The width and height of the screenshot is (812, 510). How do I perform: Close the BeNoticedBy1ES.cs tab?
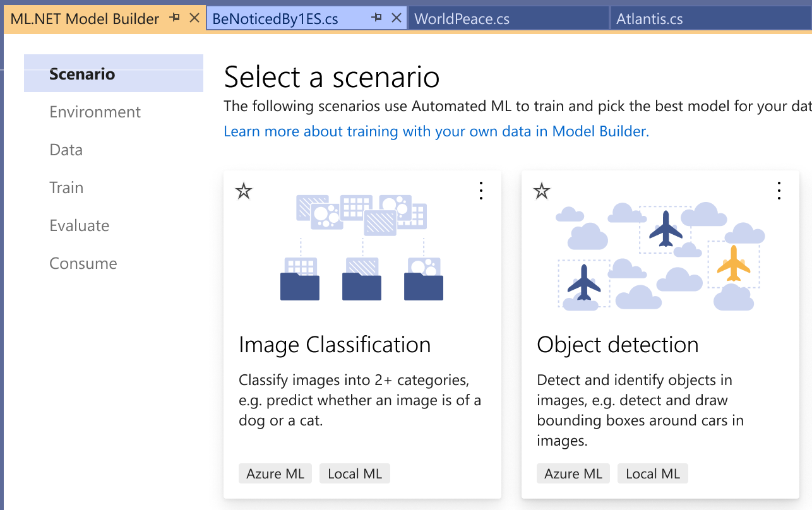coord(397,18)
